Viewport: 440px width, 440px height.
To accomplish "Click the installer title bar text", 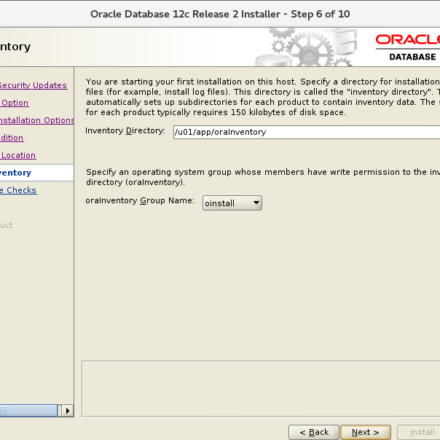I will point(220,14).
